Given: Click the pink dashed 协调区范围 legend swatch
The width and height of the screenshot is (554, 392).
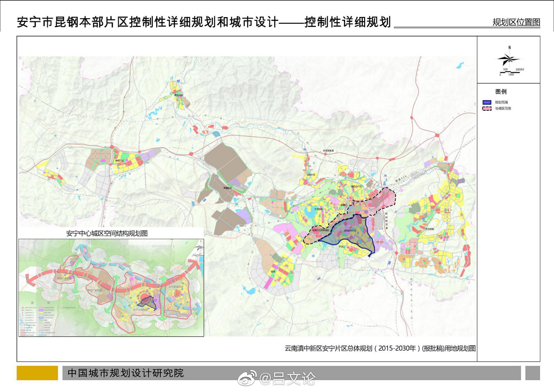Looking at the screenshot, I should coord(487,109).
